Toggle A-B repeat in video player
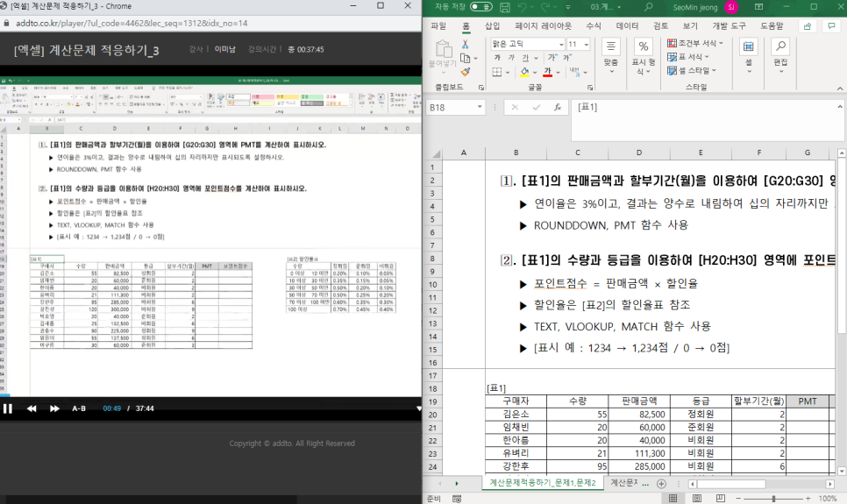The image size is (847, 504). [x=79, y=408]
